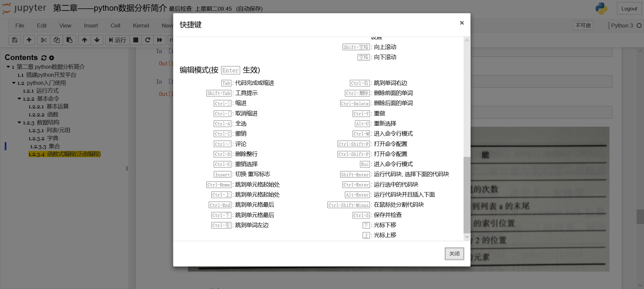Go to 1.2.2.2 函数 in Contents
The height and width of the screenshot is (289, 644).
(x=44, y=115)
